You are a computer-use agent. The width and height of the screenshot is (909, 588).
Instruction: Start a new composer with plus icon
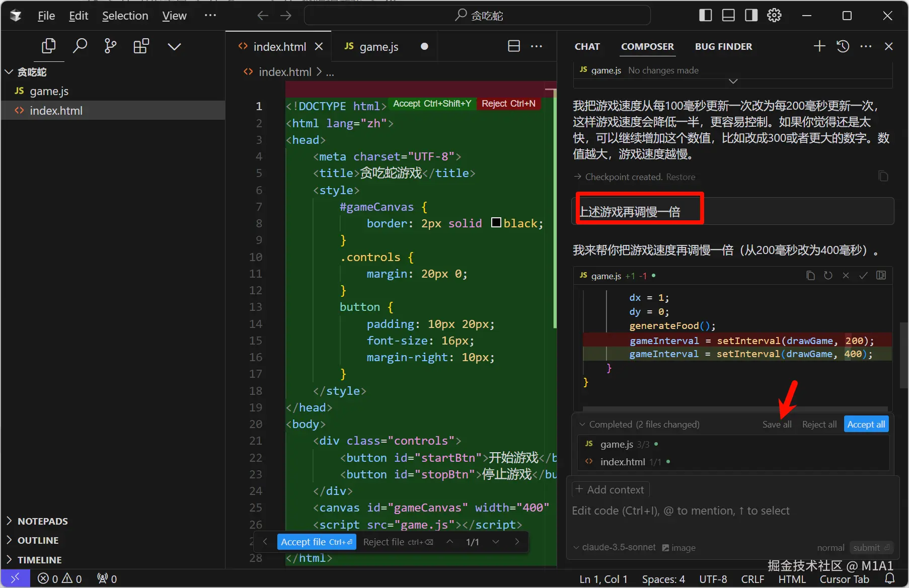(x=819, y=46)
